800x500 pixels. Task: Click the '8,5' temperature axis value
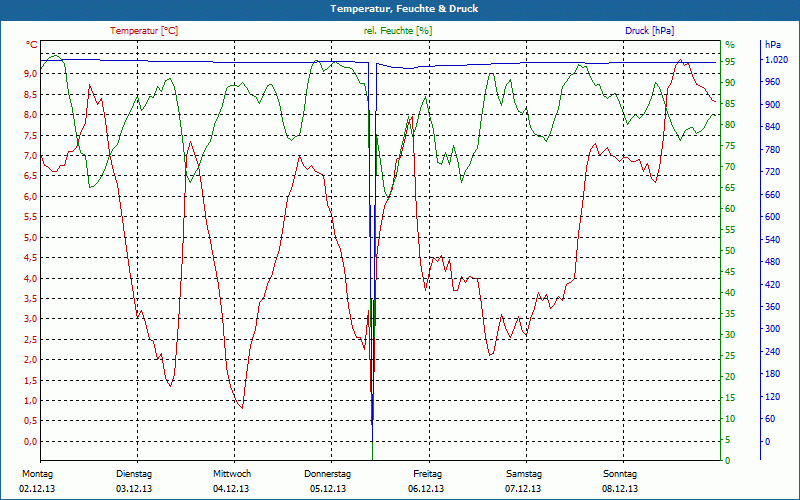31,94
